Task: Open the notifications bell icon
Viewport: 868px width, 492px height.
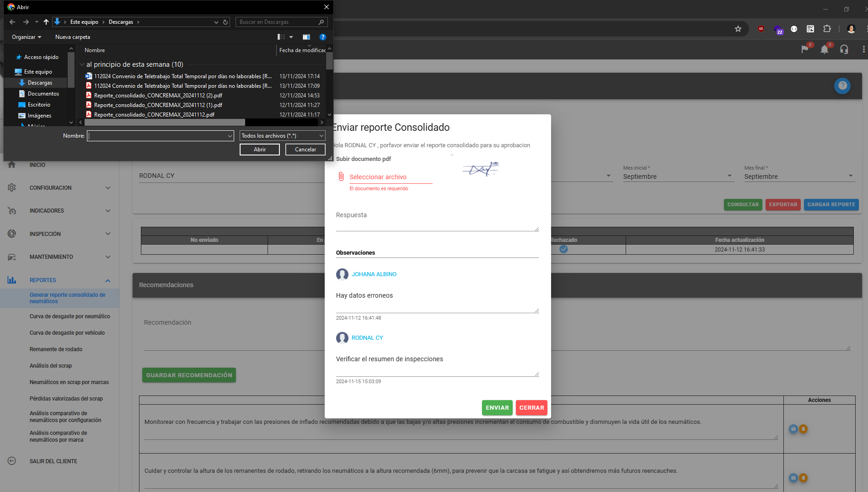Action: point(824,49)
